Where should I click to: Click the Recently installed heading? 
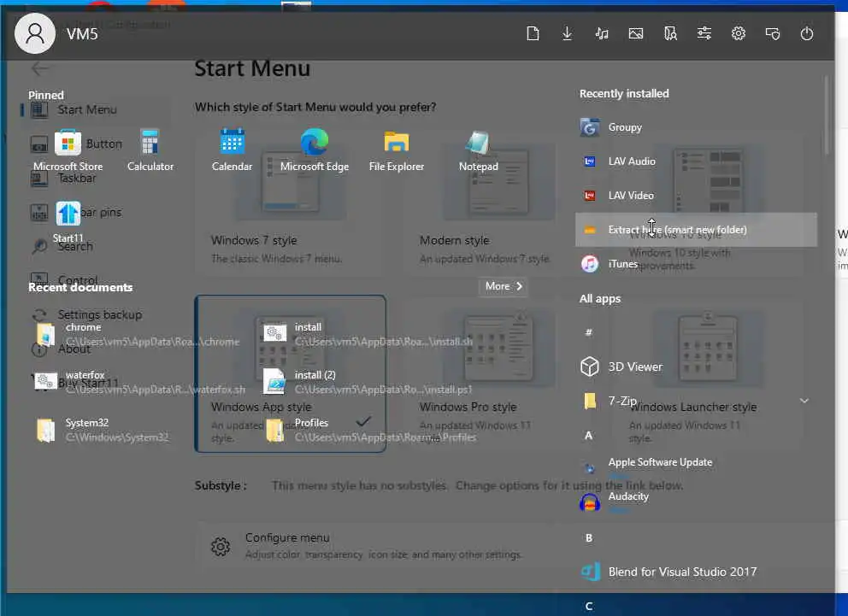pyautogui.click(x=624, y=93)
